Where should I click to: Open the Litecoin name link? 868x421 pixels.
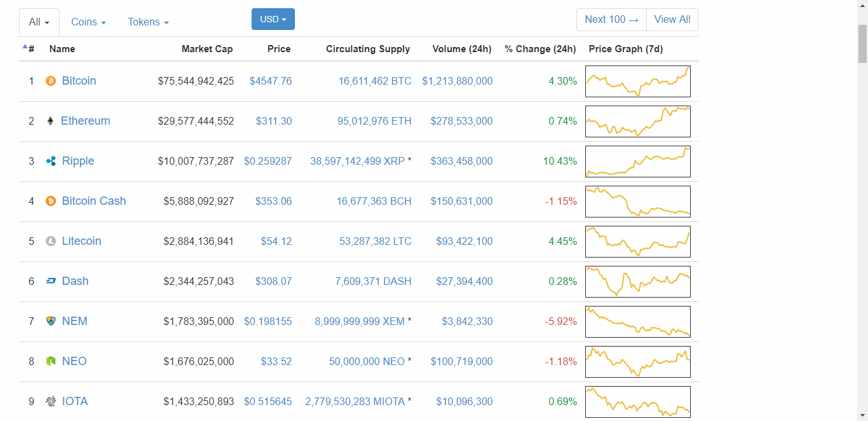pyautogui.click(x=82, y=241)
